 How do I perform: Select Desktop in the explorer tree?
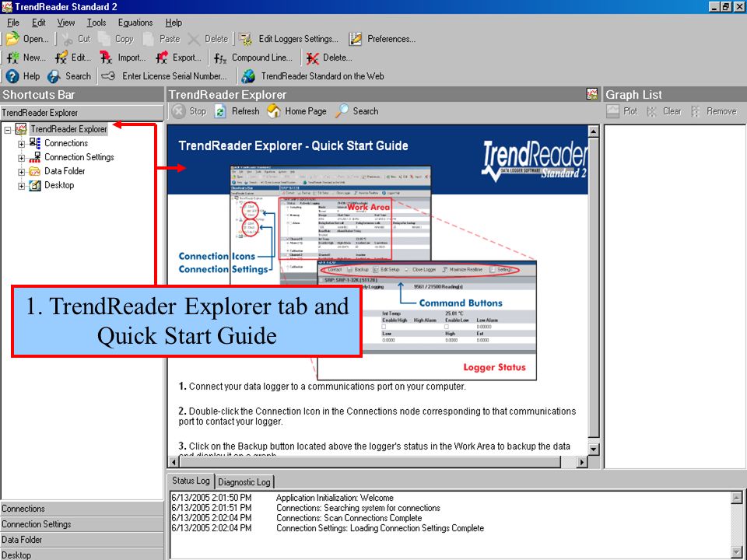(59, 185)
